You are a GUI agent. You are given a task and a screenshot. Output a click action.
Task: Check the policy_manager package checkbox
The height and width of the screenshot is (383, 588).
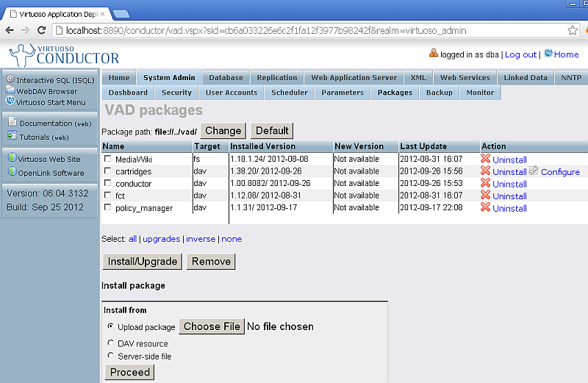[108, 208]
